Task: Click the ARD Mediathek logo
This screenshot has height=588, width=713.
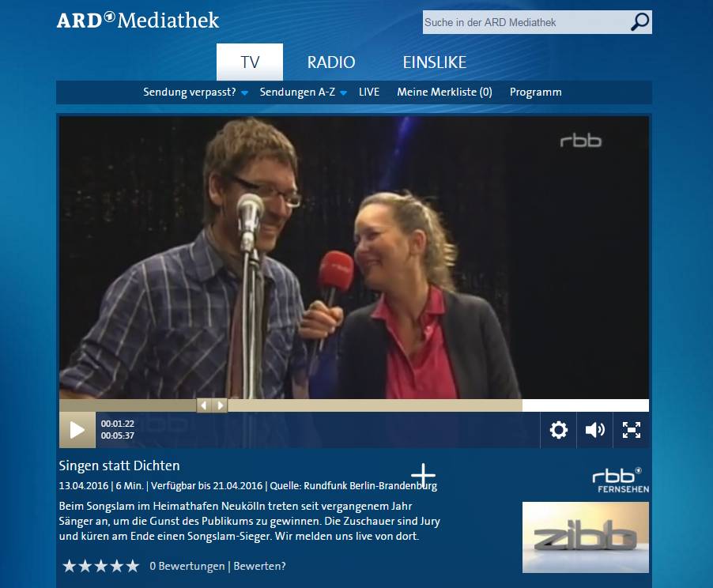Action: 138,21
